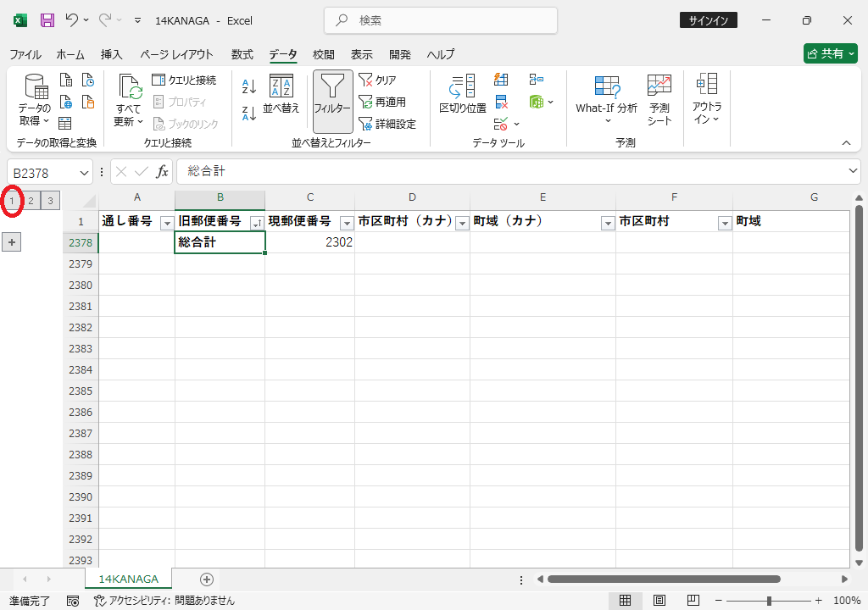Click the 検索 search box
868x610 pixels.
(441, 20)
